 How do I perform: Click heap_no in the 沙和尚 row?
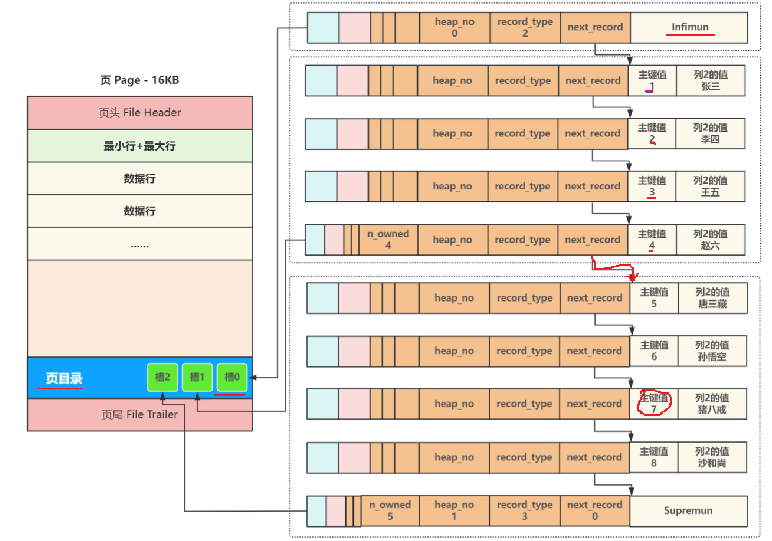click(454, 457)
